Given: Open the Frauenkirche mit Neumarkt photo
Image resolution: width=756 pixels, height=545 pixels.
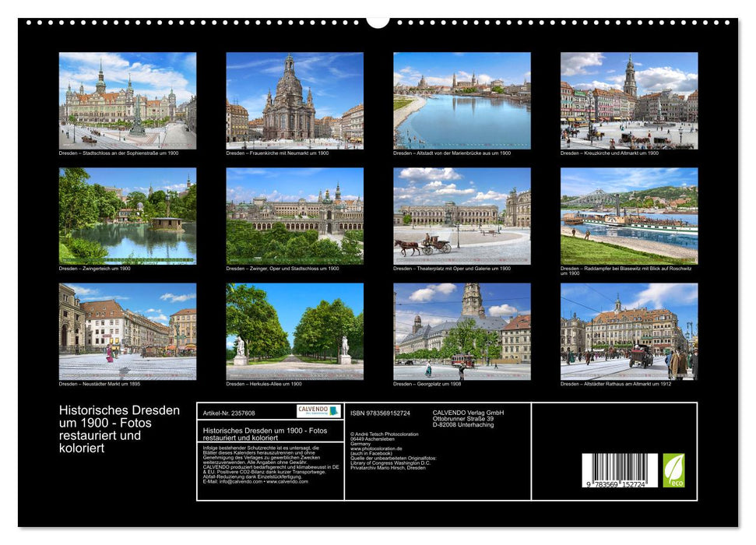Looking at the screenshot, I should click(x=294, y=100).
